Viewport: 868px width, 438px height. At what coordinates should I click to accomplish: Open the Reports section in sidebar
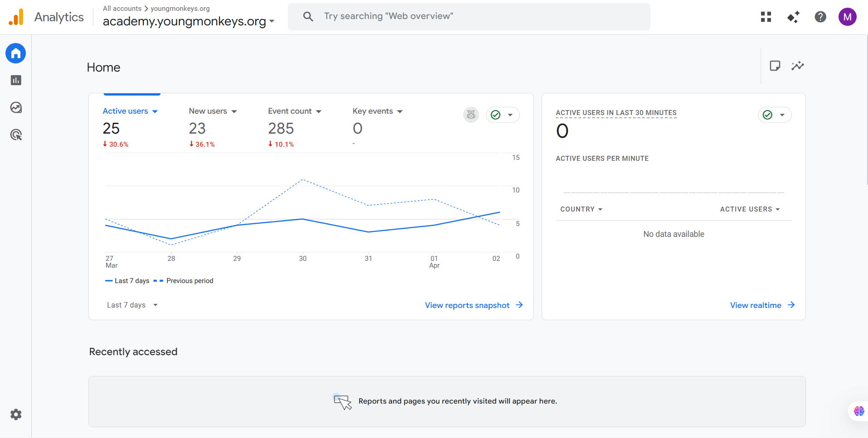pyautogui.click(x=16, y=80)
